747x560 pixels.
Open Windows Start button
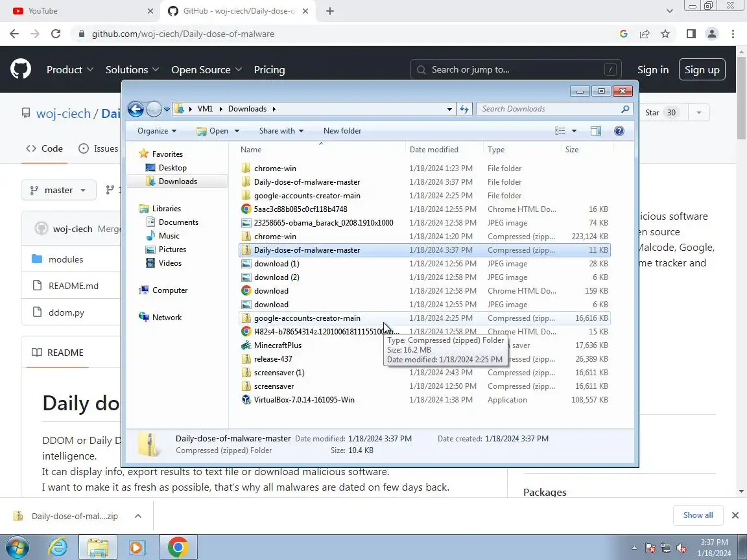17,547
